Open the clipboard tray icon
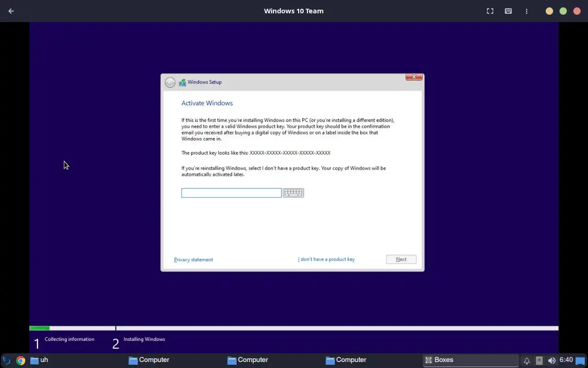Image resolution: width=588 pixels, height=368 pixels. pos(539,361)
